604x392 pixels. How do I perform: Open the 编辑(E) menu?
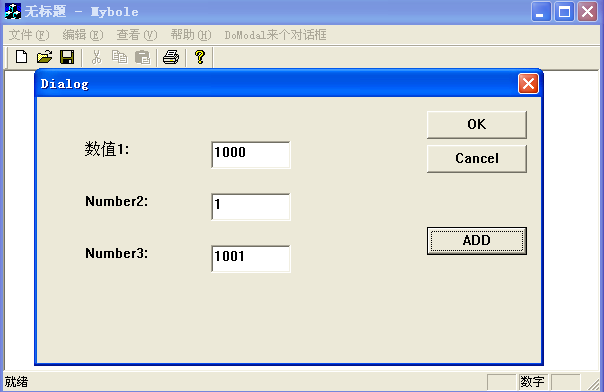(x=83, y=35)
